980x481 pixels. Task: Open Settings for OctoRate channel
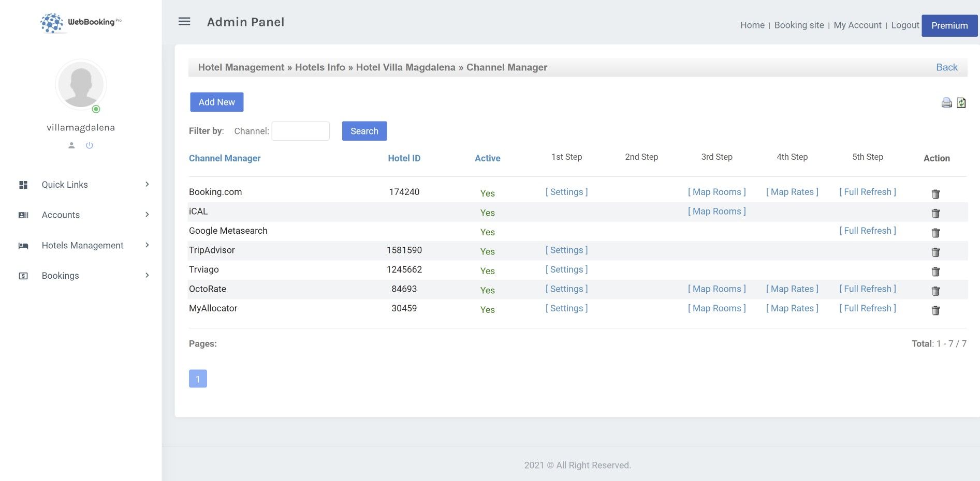point(566,289)
